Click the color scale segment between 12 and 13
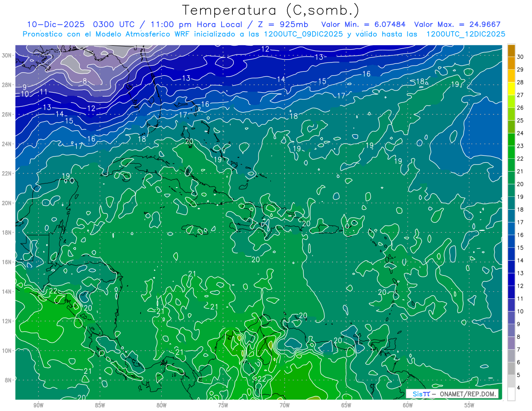 [x=511, y=280]
